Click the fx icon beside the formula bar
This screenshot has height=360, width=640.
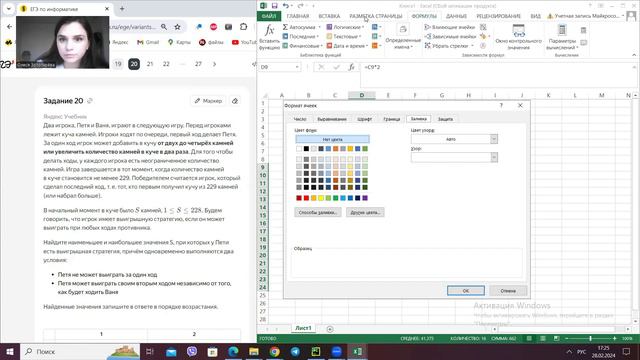(351, 67)
